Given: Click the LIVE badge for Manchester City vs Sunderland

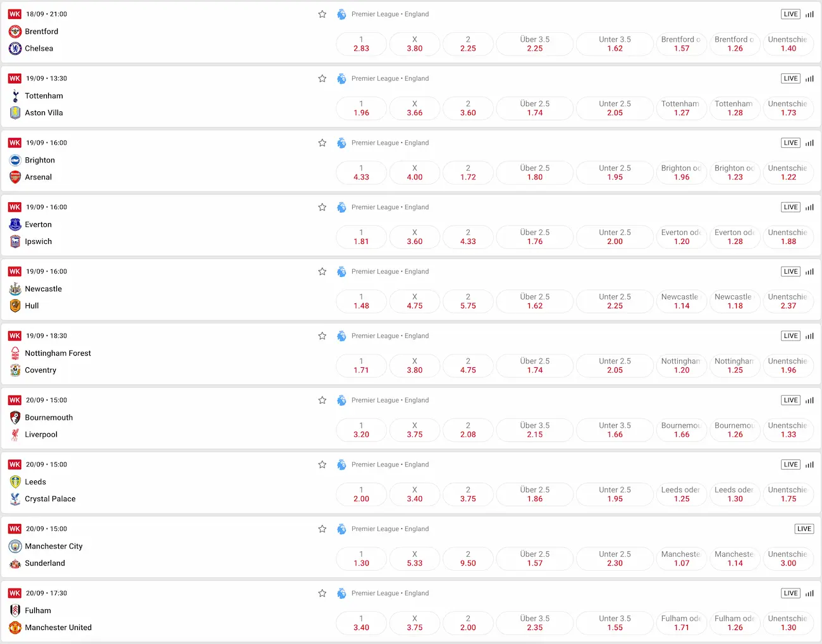Looking at the screenshot, I should (804, 529).
